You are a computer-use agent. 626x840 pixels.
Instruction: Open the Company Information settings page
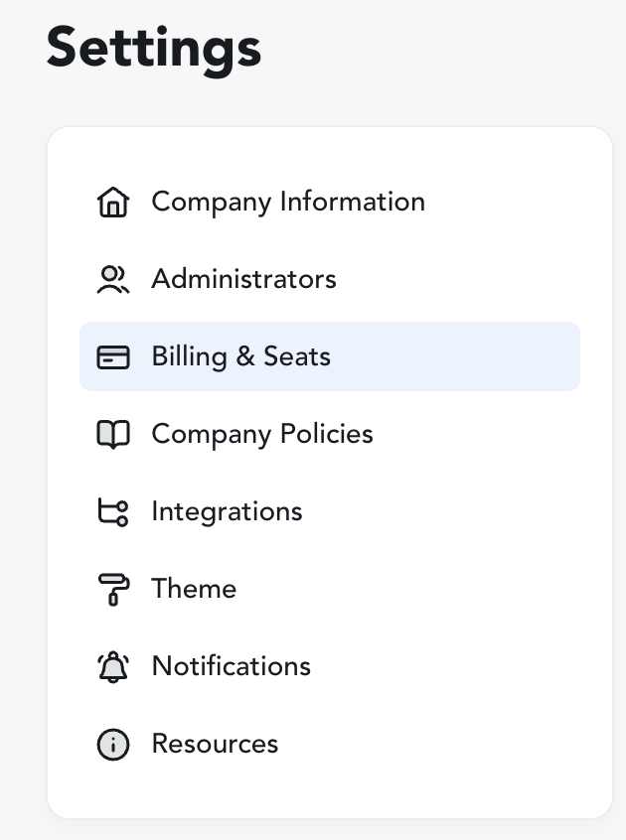[x=287, y=202]
